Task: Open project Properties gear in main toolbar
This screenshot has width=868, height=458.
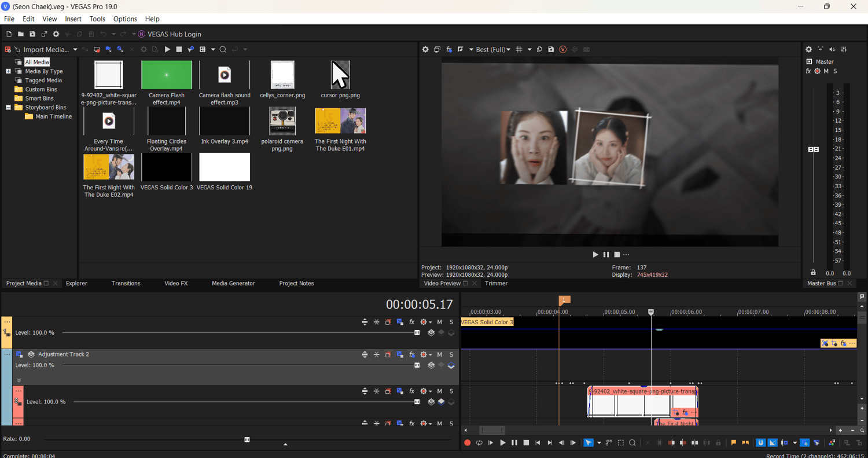Action: (56, 34)
